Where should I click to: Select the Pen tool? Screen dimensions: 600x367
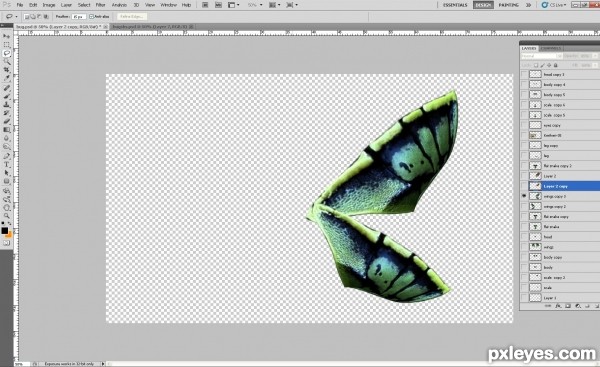(x=7, y=156)
